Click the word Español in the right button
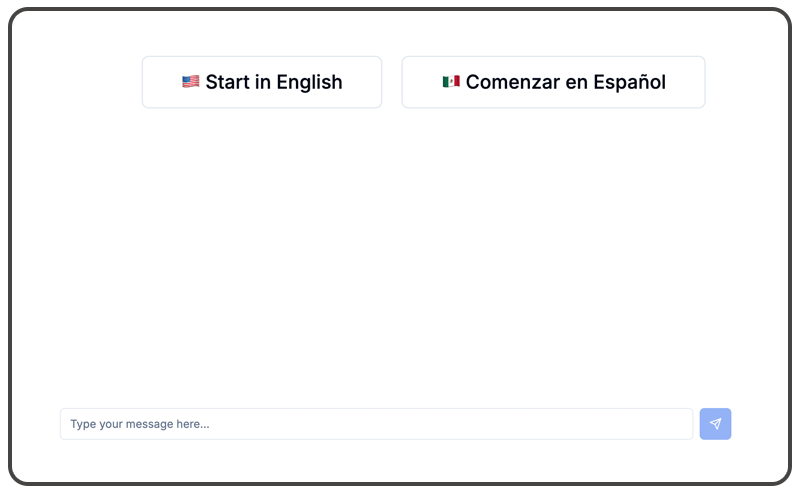This screenshot has width=800, height=500. tap(630, 82)
